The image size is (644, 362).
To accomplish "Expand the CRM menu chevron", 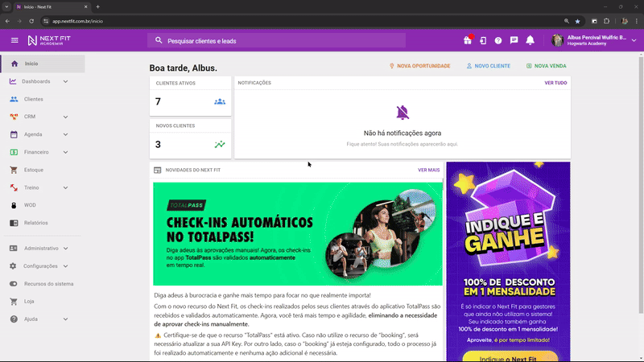I will point(65,117).
